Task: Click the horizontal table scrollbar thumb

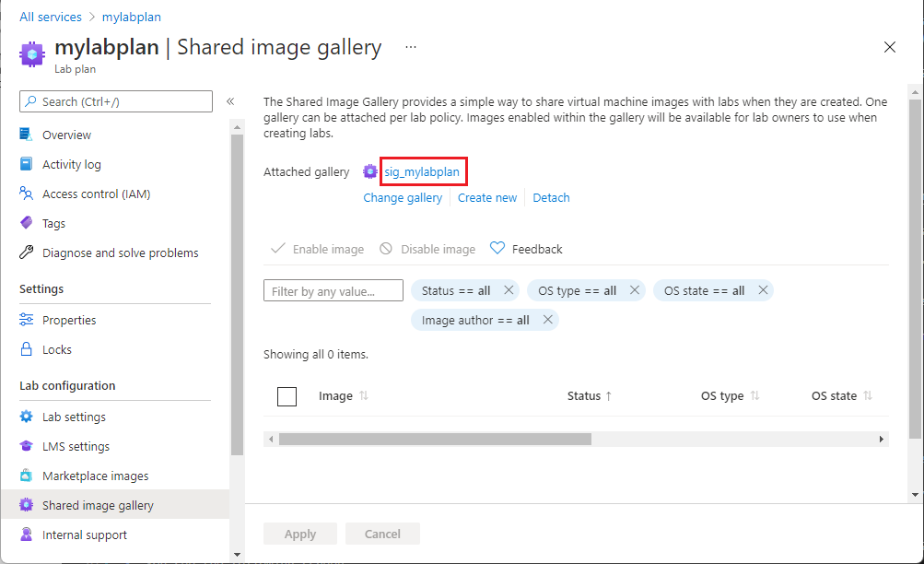Action: (x=435, y=439)
